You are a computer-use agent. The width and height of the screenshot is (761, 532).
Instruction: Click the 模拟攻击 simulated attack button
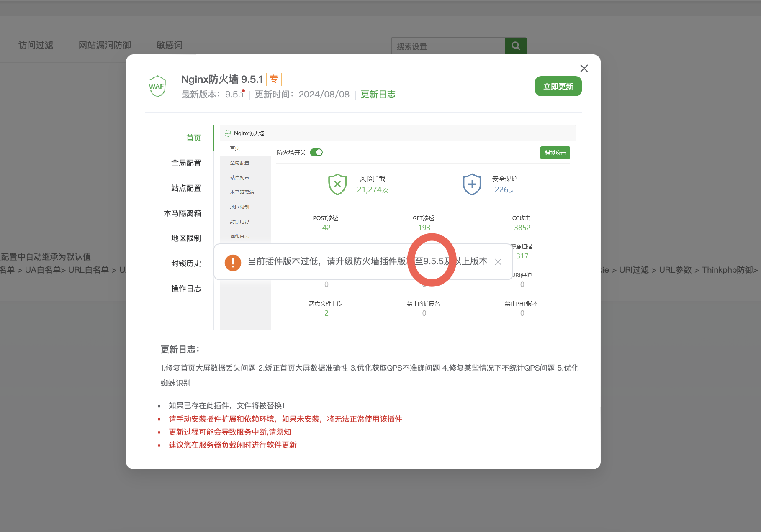[x=555, y=152]
